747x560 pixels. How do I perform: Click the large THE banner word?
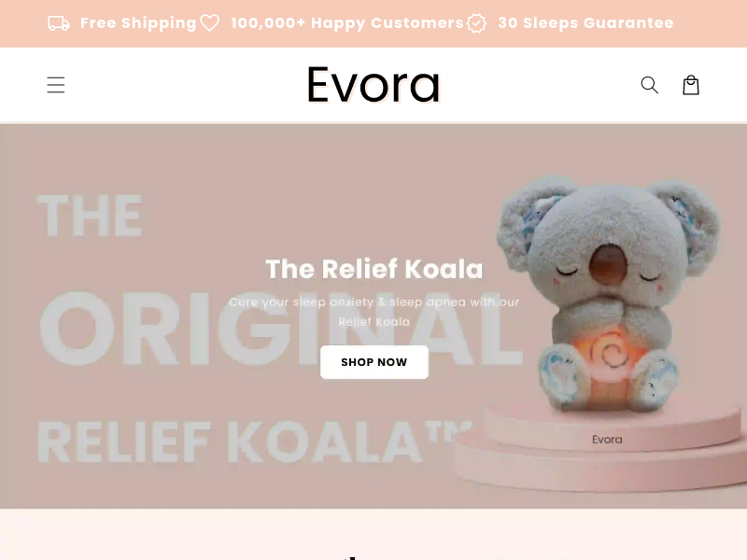[90, 216]
